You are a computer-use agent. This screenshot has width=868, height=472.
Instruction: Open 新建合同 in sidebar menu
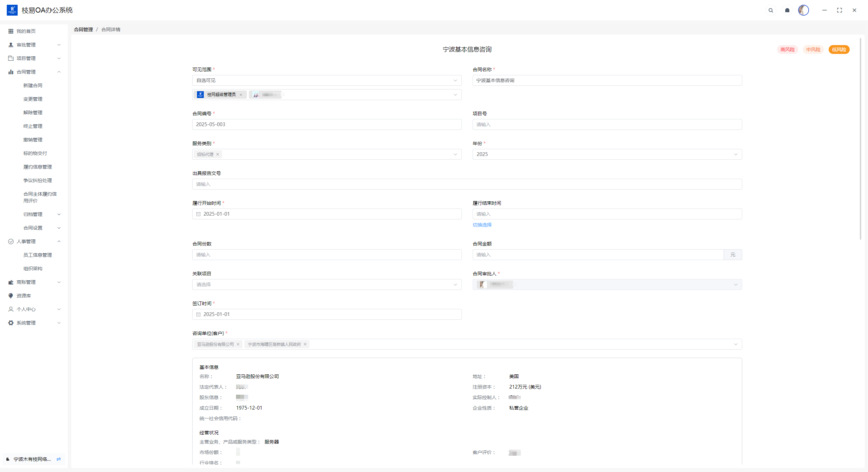[x=33, y=85]
